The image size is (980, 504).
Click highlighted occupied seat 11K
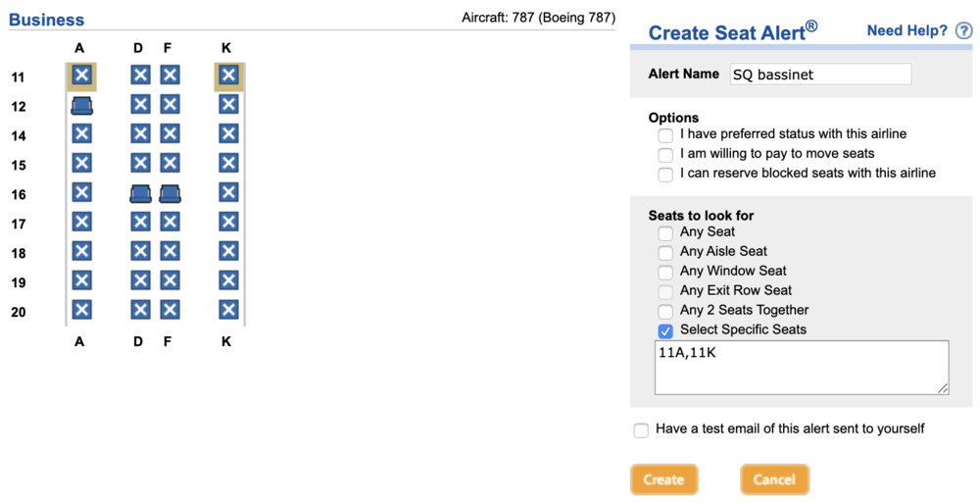point(228,76)
